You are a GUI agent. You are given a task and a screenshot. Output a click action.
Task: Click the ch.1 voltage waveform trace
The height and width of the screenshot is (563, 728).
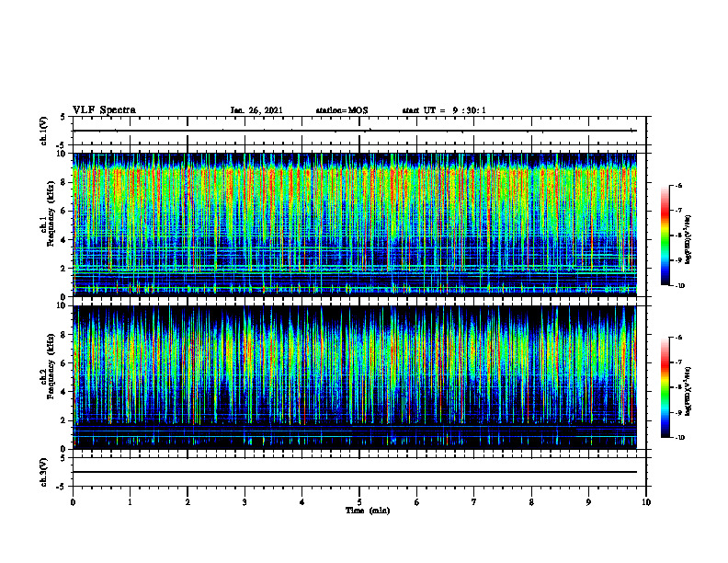point(355,131)
